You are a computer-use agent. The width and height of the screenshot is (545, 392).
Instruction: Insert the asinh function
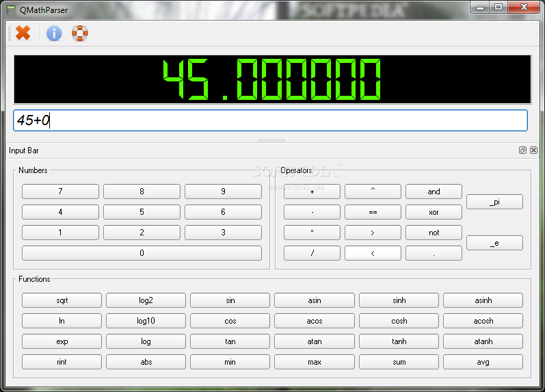pos(483,300)
